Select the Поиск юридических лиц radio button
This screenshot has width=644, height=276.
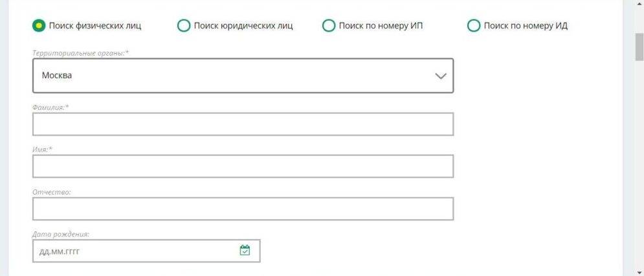click(184, 25)
